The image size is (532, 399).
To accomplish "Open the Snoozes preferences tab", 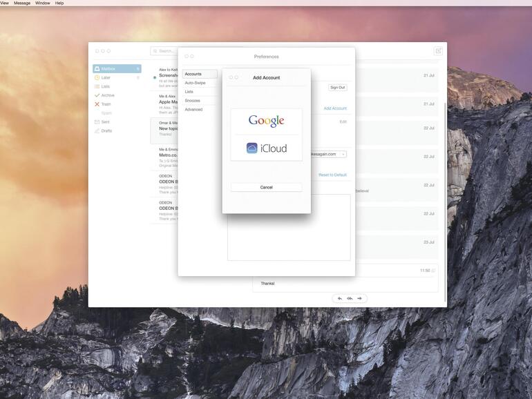I will coord(192,100).
